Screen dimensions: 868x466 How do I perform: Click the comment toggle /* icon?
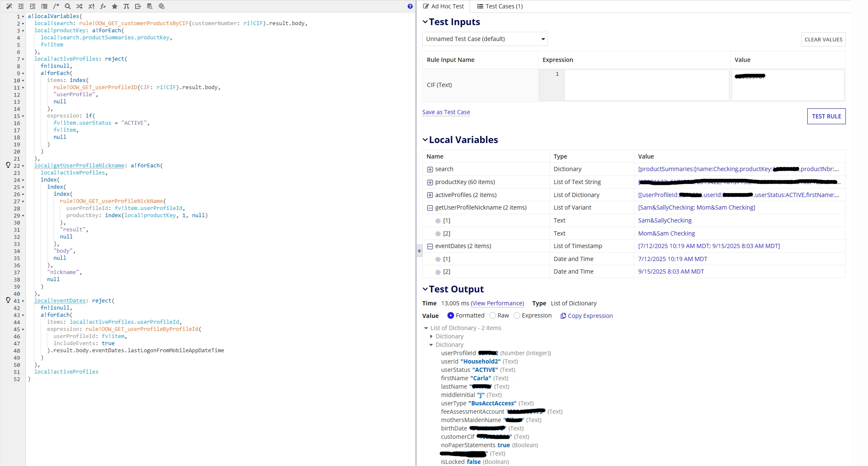coord(56,6)
